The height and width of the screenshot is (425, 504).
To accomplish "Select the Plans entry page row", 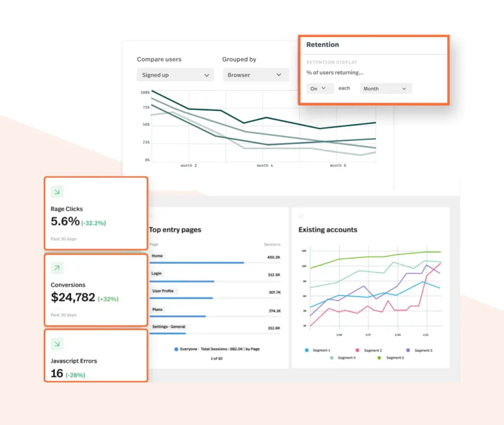I will click(x=215, y=312).
